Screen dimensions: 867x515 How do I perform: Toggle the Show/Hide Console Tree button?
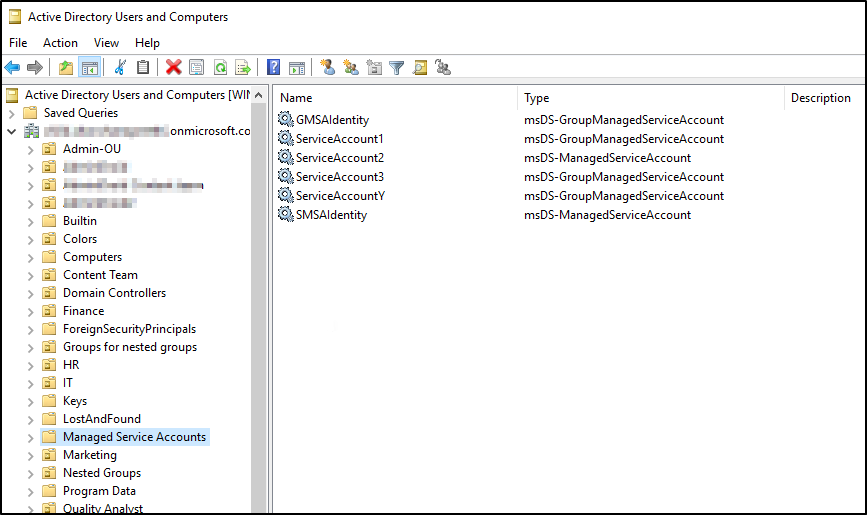pyautogui.click(x=89, y=67)
